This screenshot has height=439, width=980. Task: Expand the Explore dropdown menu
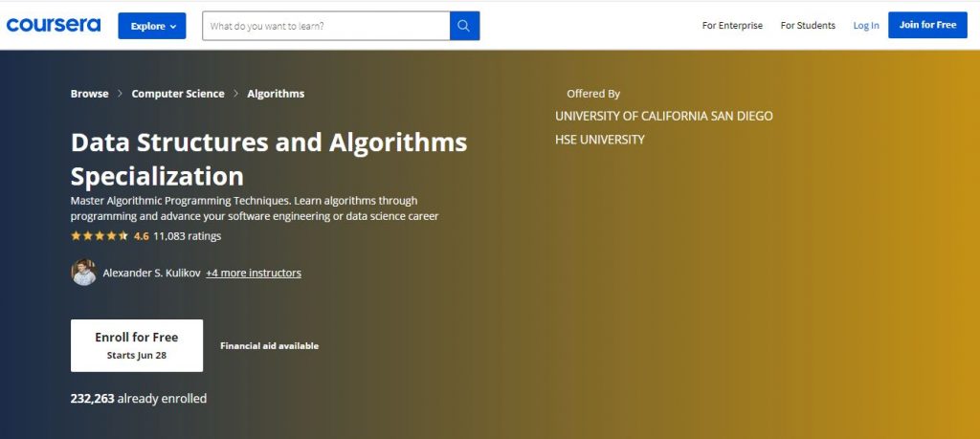[x=152, y=26]
